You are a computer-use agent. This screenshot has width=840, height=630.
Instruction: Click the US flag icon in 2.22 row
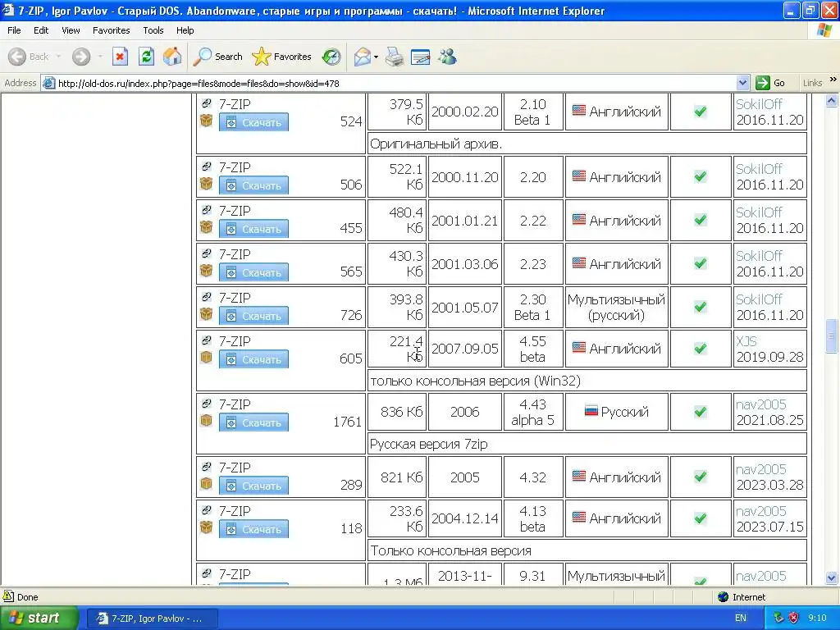[x=579, y=219]
